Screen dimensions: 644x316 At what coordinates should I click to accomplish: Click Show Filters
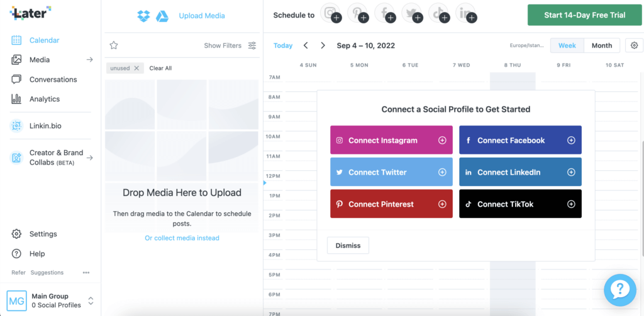[223, 46]
